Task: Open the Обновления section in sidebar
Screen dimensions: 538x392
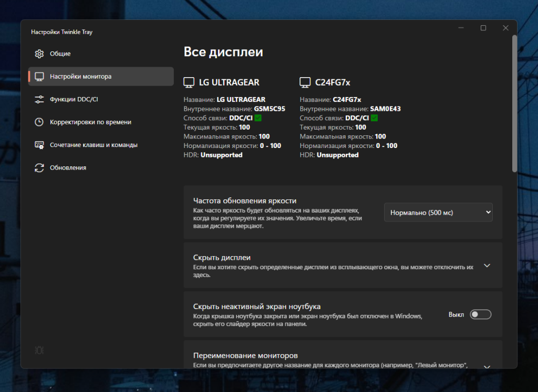Action: click(68, 167)
